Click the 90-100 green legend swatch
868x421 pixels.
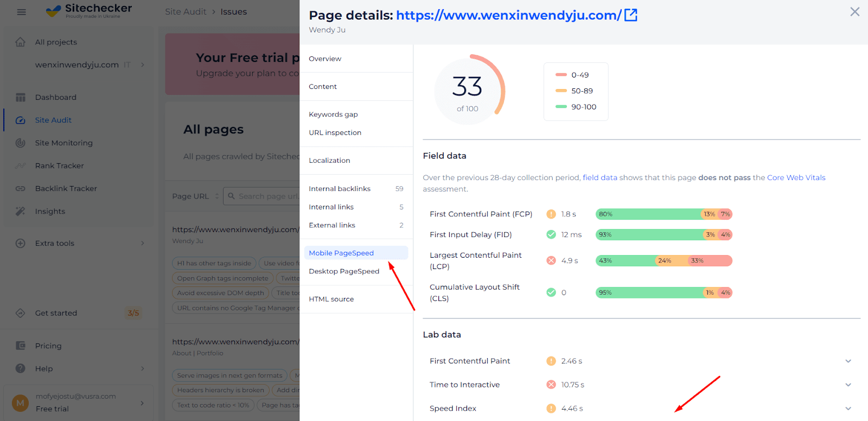click(561, 107)
